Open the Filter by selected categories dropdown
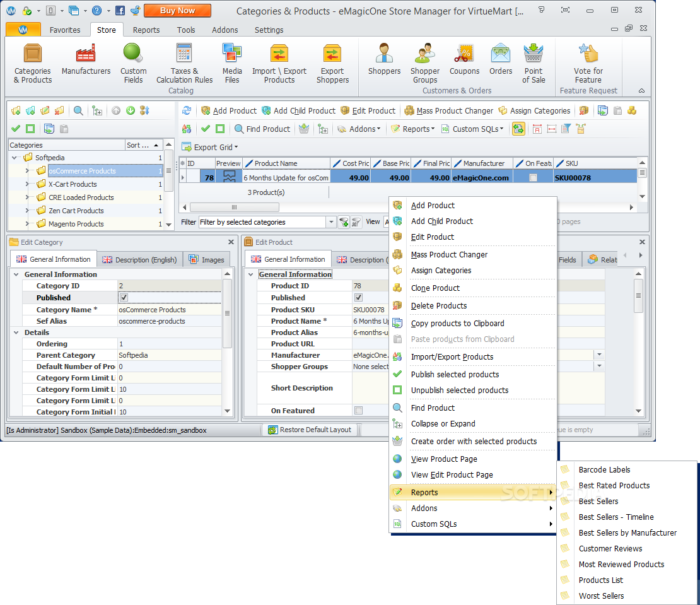Screen dimensions: 700x605 coord(331,222)
